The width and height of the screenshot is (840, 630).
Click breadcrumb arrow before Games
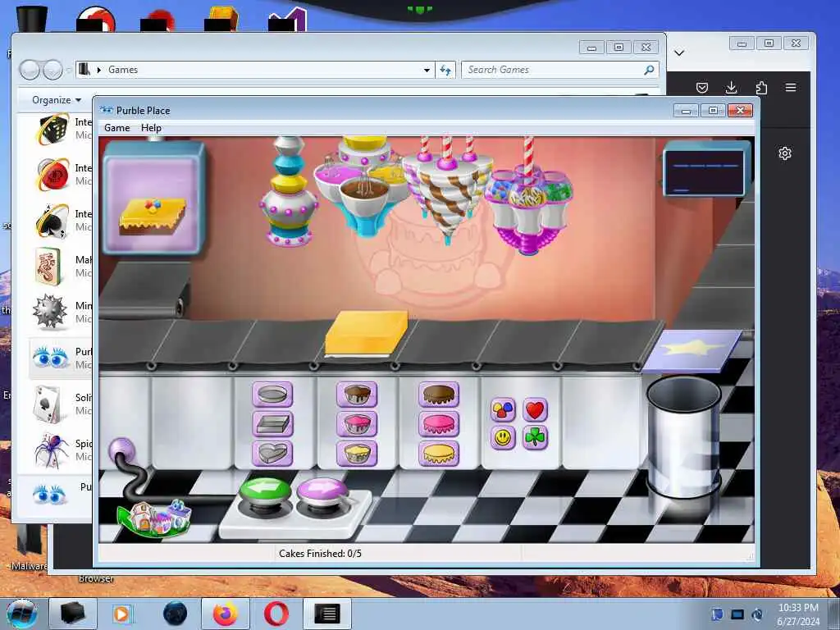tap(98, 70)
